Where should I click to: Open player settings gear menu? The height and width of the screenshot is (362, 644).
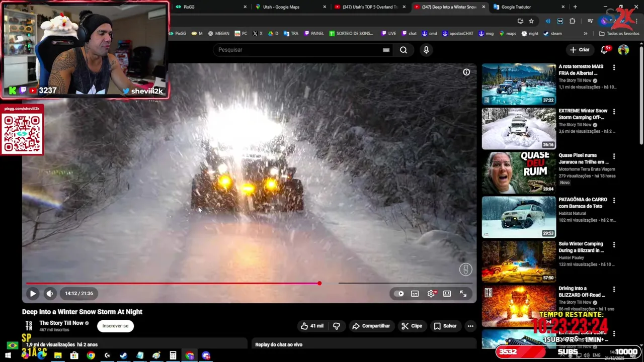pyautogui.click(x=431, y=294)
